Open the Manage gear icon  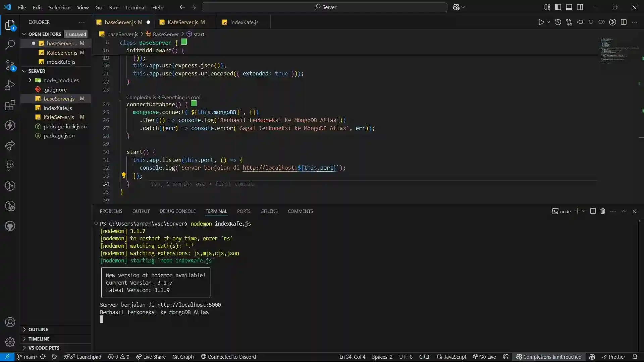coord(10,342)
